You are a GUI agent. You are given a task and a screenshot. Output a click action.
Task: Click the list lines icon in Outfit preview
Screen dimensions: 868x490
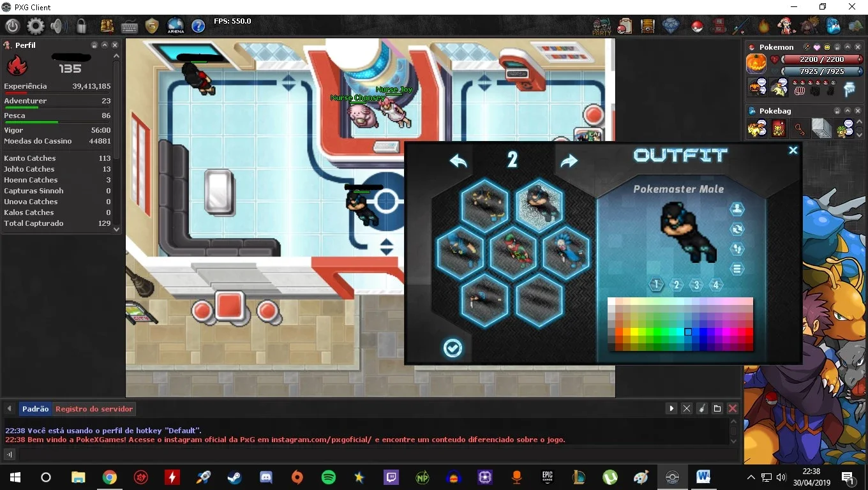pos(737,269)
